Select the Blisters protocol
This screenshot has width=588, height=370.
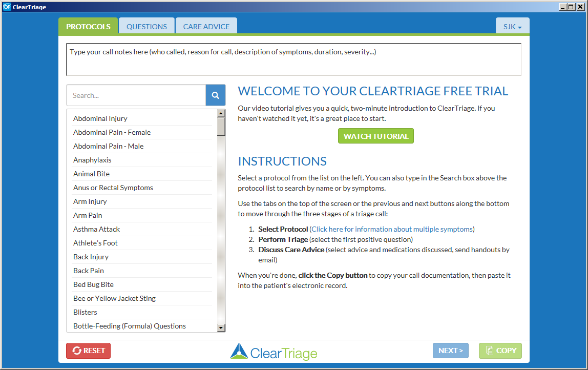tap(142, 312)
